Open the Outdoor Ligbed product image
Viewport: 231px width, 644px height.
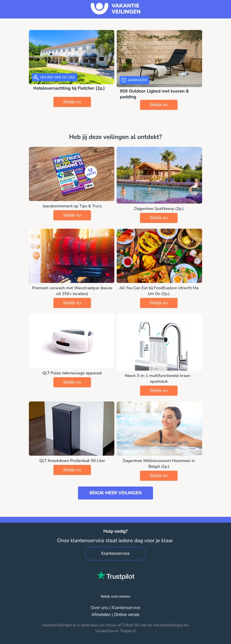click(x=159, y=59)
